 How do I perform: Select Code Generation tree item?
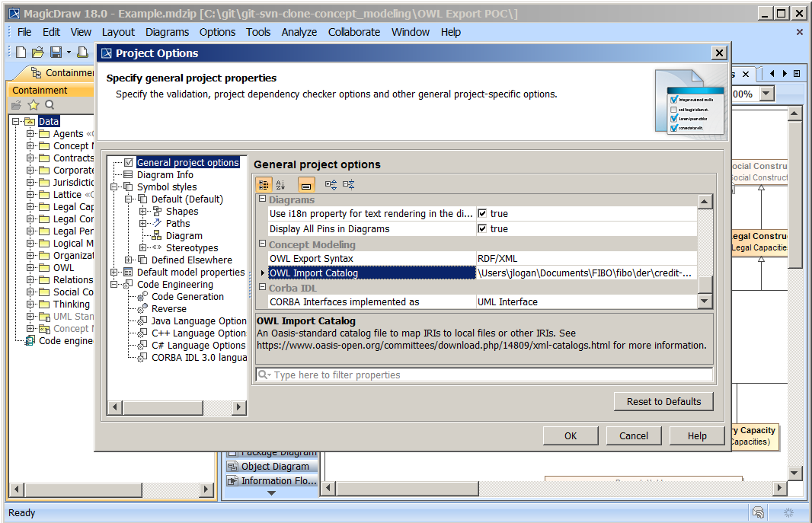click(x=187, y=296)
